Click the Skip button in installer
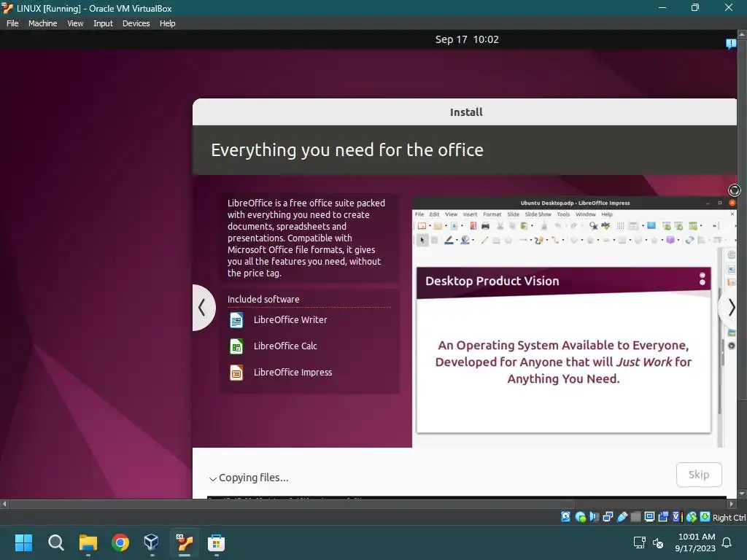Viewport: 747px width, 560px height. coord(699,475)
